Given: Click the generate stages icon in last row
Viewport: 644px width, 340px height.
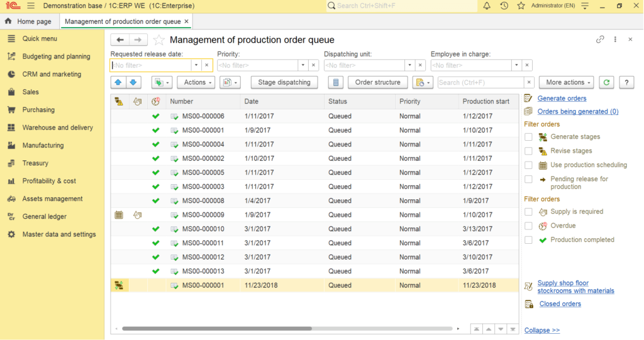Looking at the screenshot, I should coord(119,285).
